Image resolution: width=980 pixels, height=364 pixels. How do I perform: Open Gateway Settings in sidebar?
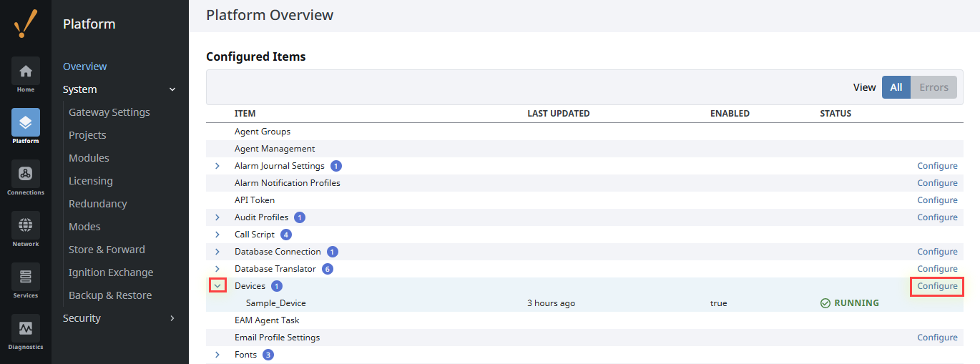click(x=109, y=112)
